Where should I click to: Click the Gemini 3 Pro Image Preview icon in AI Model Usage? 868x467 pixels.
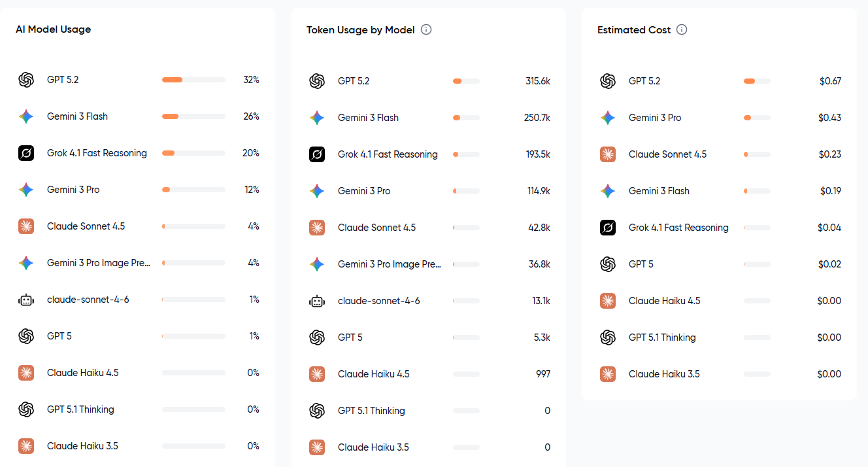point(26,263)
